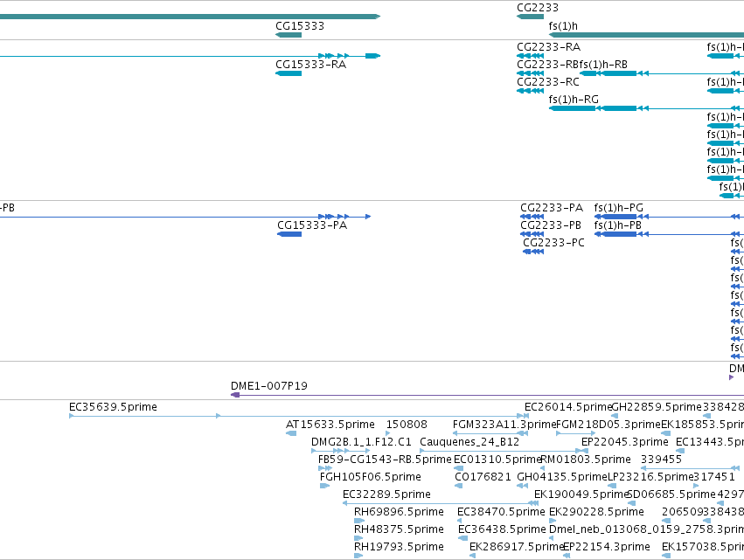Select the GH04135.5prime EST glyph
The image size is (744, 560).
522,486
